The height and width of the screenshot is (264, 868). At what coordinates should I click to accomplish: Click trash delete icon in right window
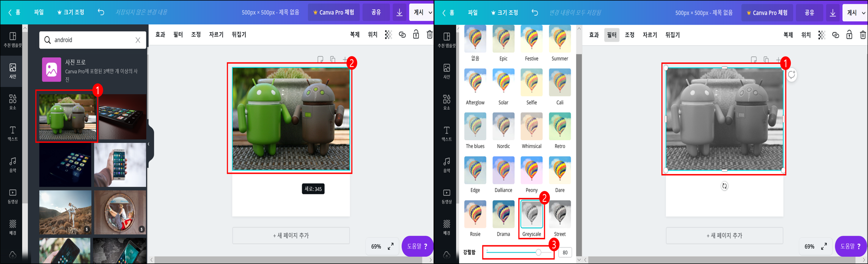[x=863, y=35]
